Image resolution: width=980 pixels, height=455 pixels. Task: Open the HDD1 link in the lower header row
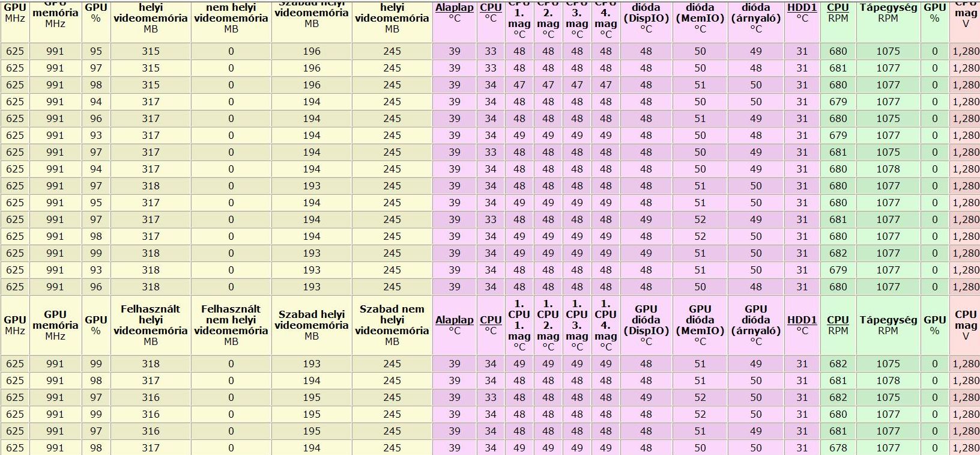click(802, 320)
